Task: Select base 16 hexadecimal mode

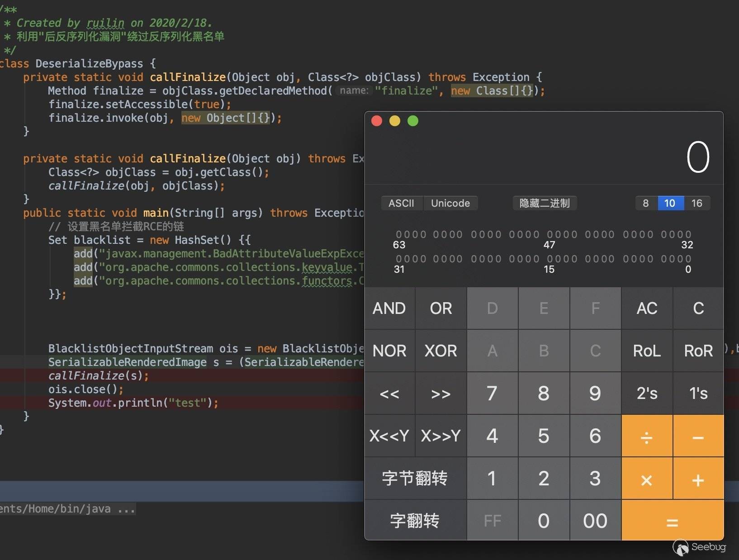Action: tap(696, 203)
